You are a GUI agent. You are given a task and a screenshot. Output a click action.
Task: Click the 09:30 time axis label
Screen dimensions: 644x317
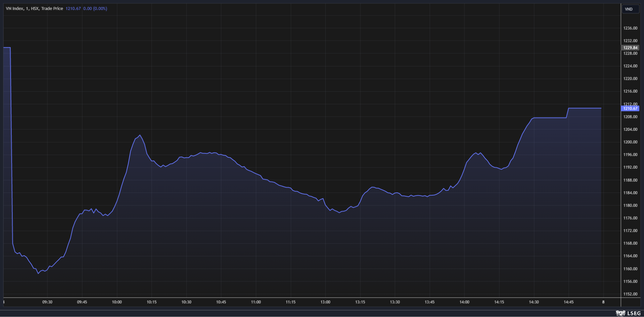47,302
